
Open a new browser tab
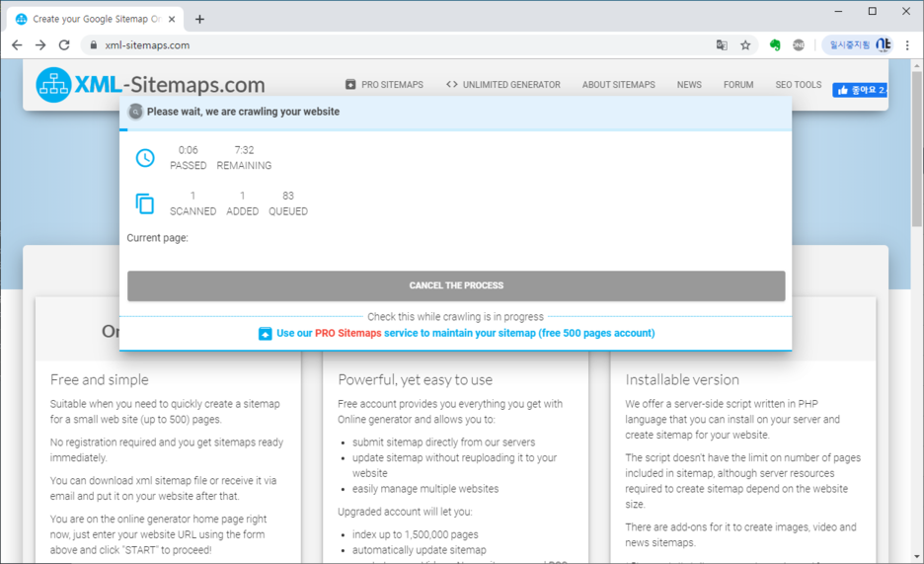[199, 19]
